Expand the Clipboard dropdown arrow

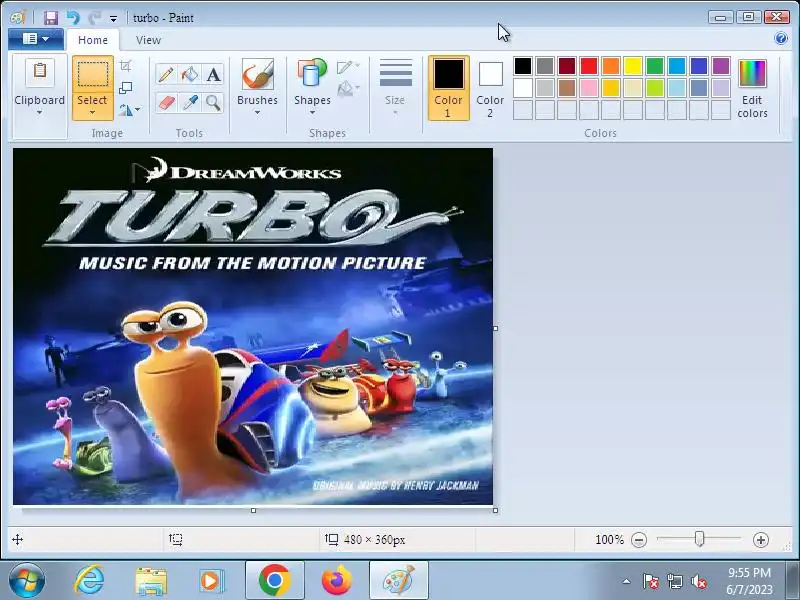[39, 113]
